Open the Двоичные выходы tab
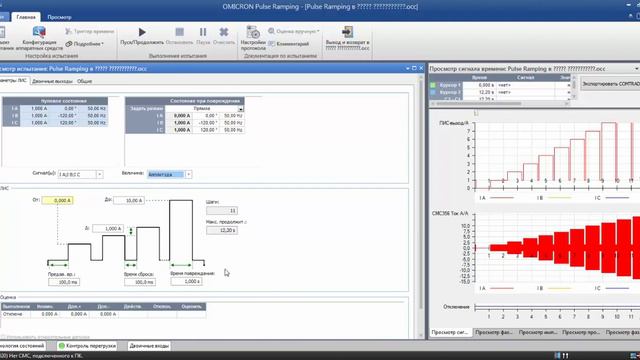 click(52, 81)
